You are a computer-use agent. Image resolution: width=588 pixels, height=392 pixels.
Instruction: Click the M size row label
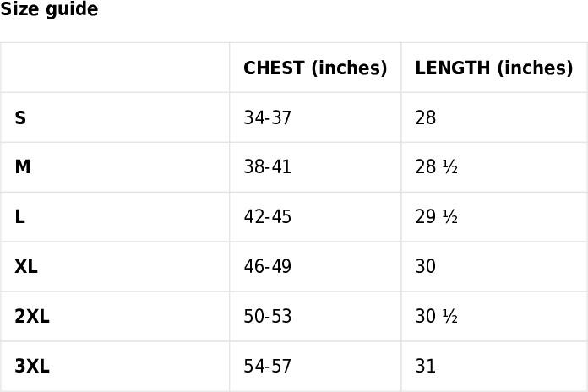tap(23, 167)
